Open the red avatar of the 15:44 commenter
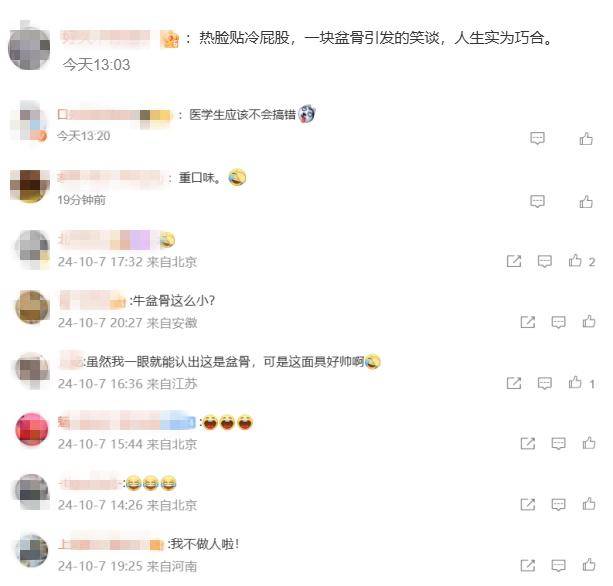 coord(32,429)
